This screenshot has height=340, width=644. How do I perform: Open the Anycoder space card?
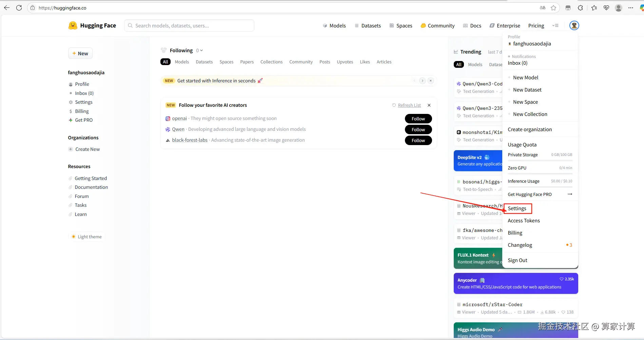pos(516,283)
